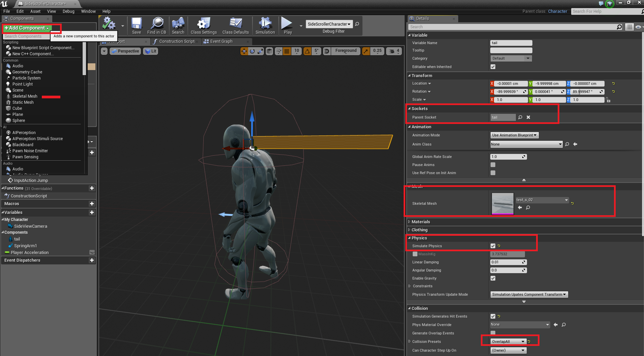Screen dimensions: 644x356
Task: Enable Generate Overlap Events checkbox
Action: (x=493, y=333)
